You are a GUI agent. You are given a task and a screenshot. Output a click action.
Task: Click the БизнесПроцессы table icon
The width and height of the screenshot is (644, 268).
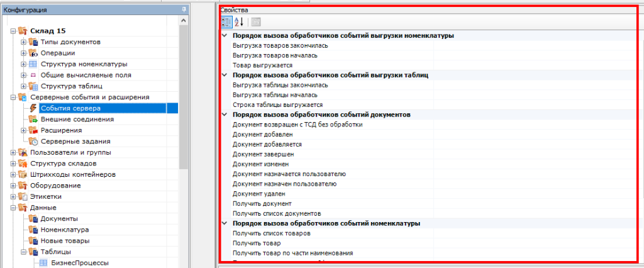click(43, 263)
